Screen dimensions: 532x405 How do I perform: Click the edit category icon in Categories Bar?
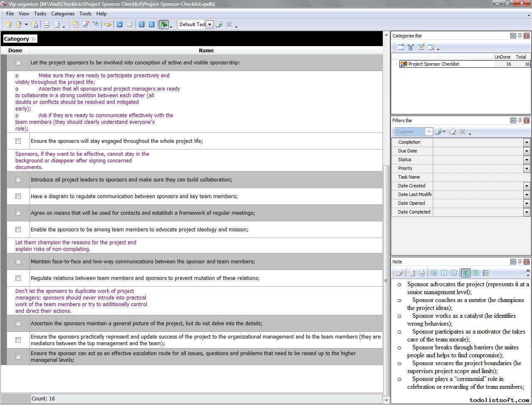coord(421,47)
